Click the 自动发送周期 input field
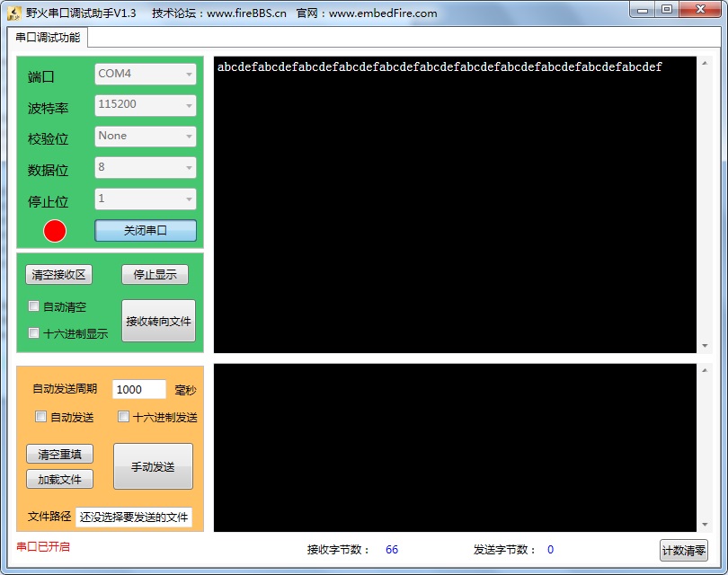 coord(138,389)
